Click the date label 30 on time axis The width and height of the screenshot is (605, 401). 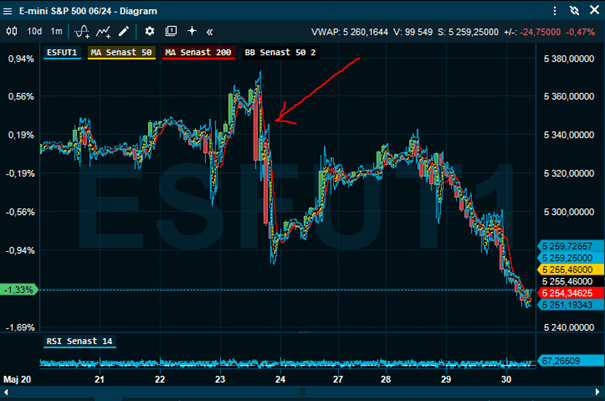click(x=506, y=380)
